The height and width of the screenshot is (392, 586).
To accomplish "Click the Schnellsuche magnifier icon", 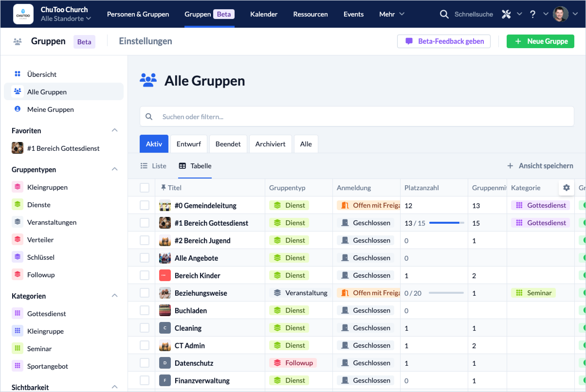I will (444, 14).
